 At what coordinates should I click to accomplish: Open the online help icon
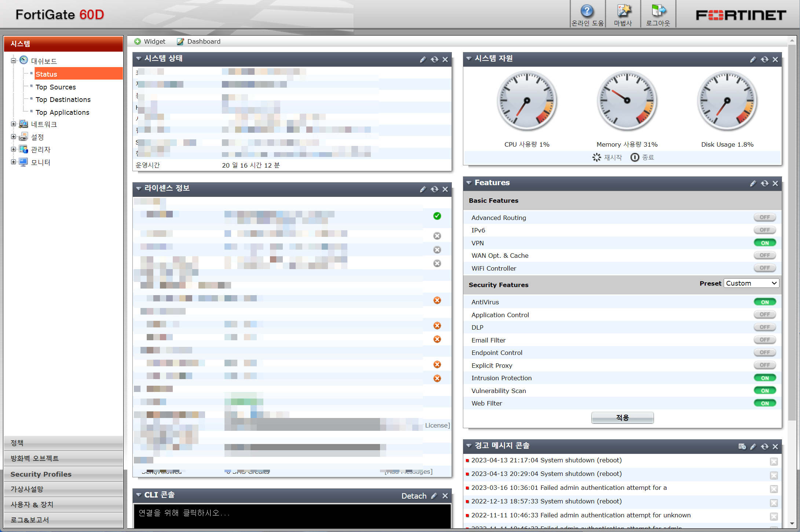[587, 11]
